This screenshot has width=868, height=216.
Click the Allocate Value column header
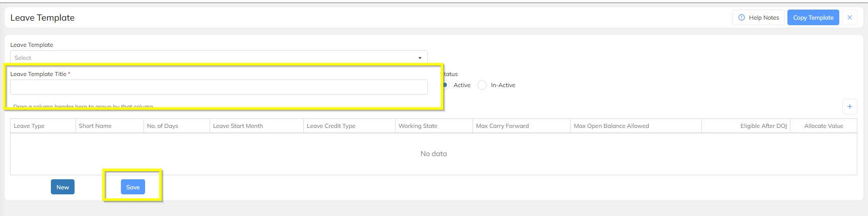click(x=823, y=126)
